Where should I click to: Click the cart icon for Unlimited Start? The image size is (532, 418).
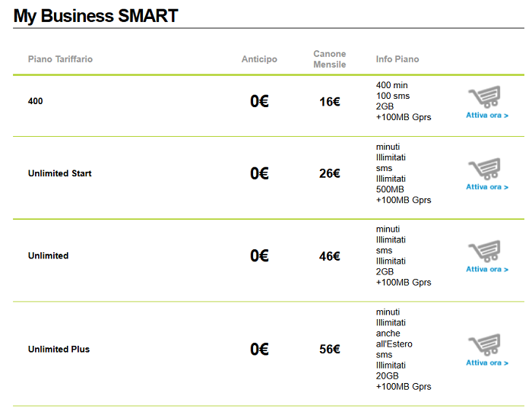tap(485, 169)
